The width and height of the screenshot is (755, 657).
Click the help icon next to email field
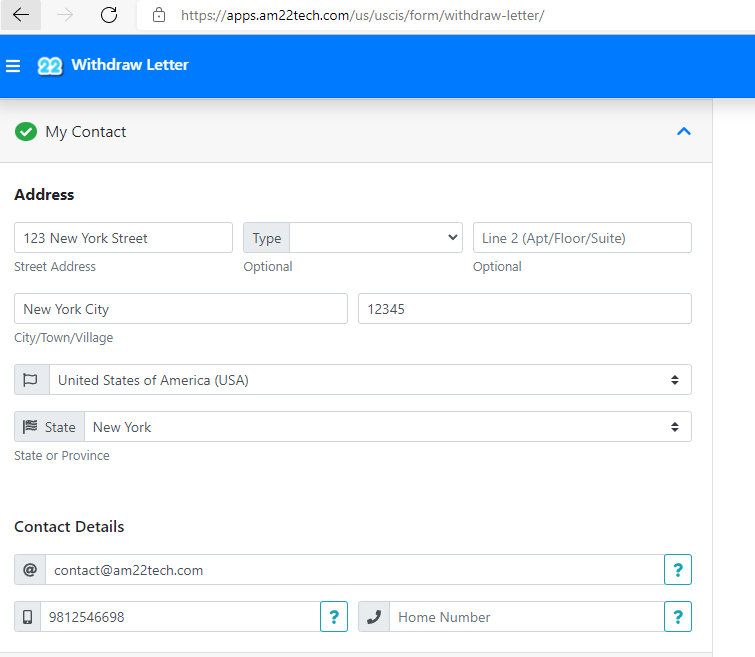pyautogui.click(x=677, y=570)
